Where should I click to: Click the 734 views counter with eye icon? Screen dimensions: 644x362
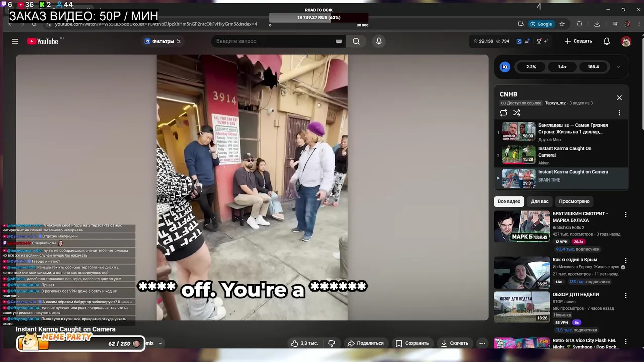pos(503,41)
